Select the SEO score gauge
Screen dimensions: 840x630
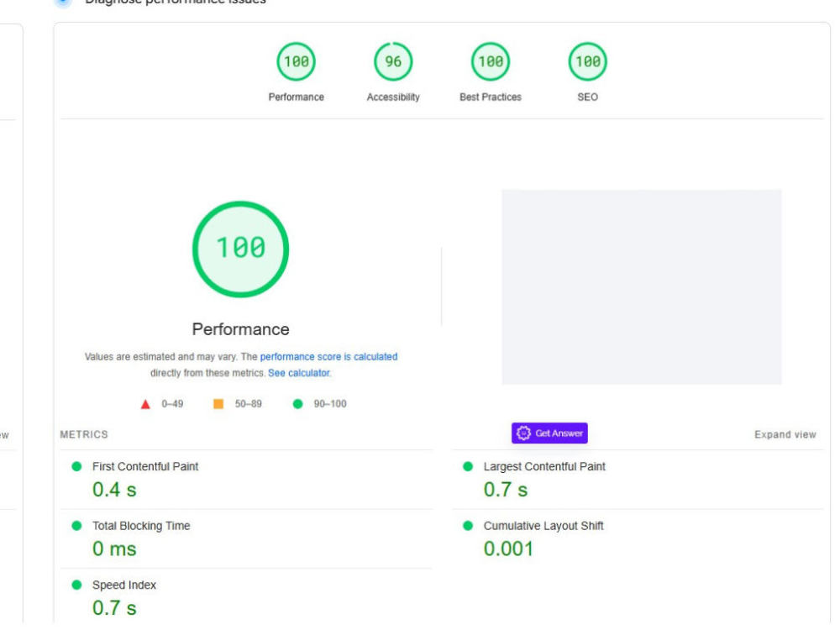587,61
